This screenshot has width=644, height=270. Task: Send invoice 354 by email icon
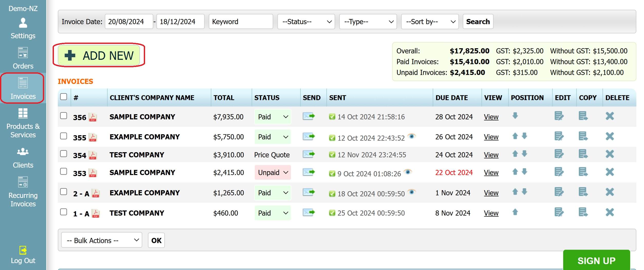pos(308,154)
